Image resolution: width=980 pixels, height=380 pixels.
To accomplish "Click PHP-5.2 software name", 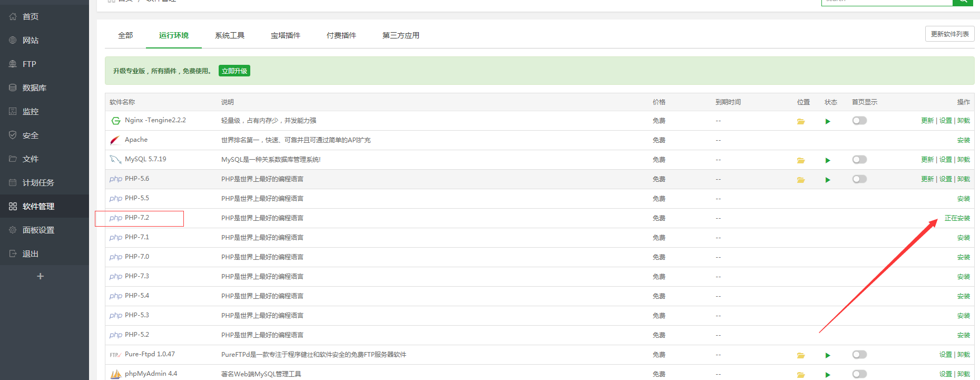I will pos(137,335).
